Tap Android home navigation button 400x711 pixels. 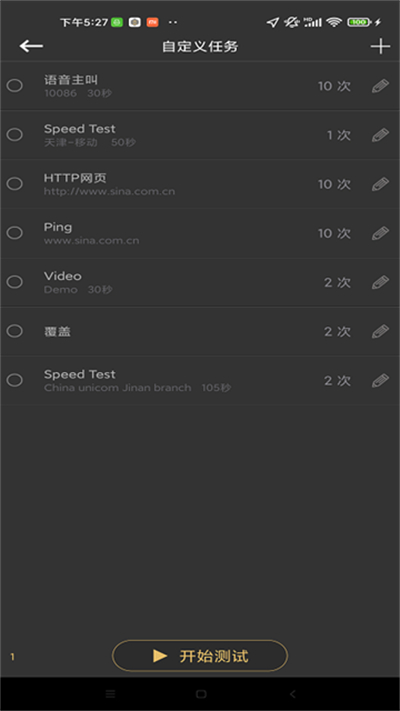click(x=201, y=694)
